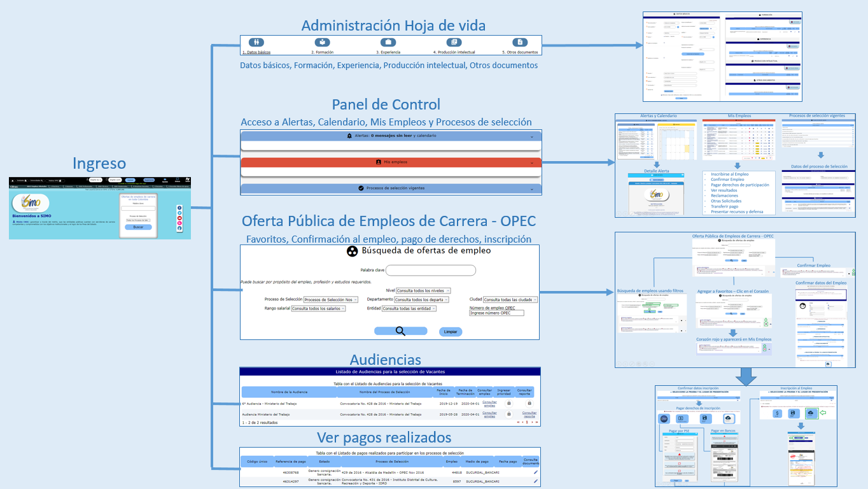Click the Datos básicos people icon
This screenshot has height=489, width=868.
click(x=257, y=43)
